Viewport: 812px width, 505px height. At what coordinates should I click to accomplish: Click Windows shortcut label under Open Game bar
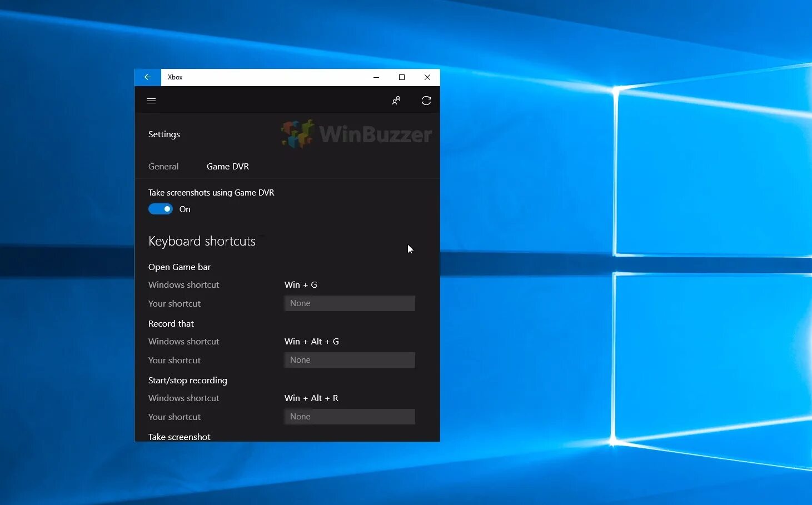tap(184, 285)
